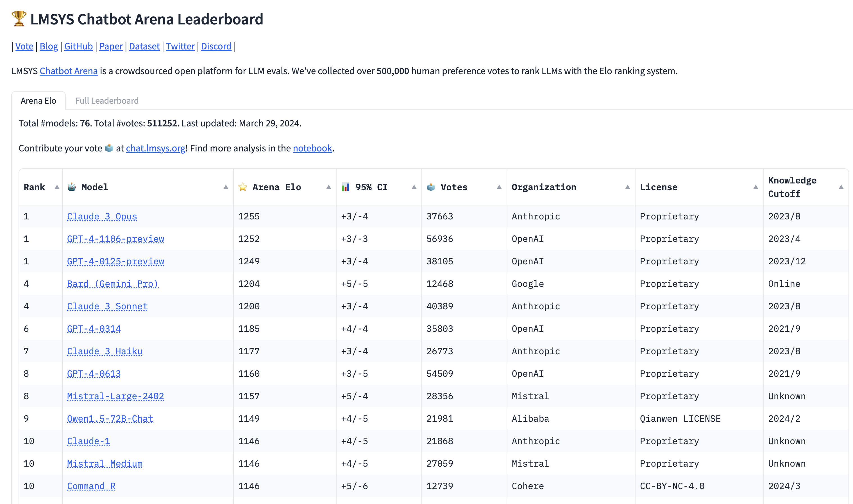
Task: Click the Chatbot Arena description link
Action: [x=69, y=71]
